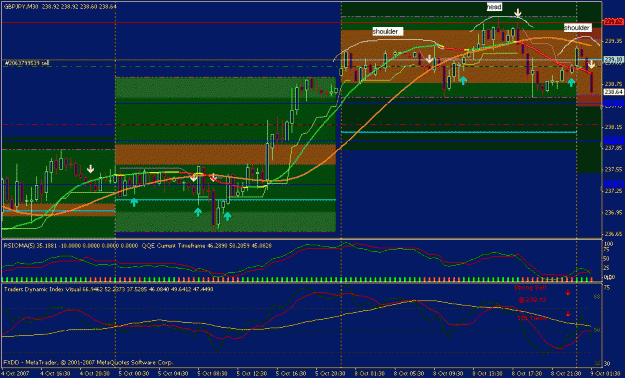Click the white down arrow in 4 Oct session
The width and height of the screenshot is (625, 378).
click(x=90, y=169)
